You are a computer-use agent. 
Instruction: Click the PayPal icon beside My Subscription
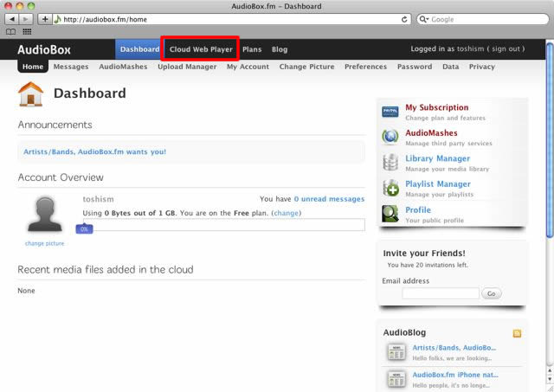click(x=390, y=112)
